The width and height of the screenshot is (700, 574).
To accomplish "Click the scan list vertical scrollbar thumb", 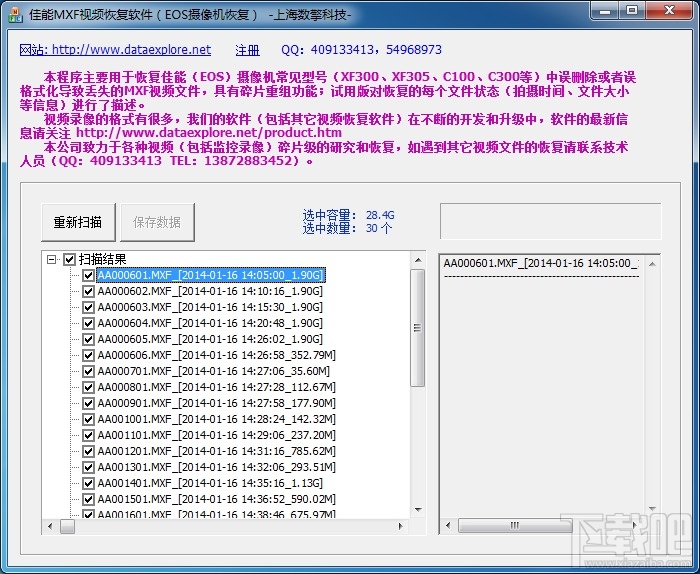I will [x=418, y=328].
